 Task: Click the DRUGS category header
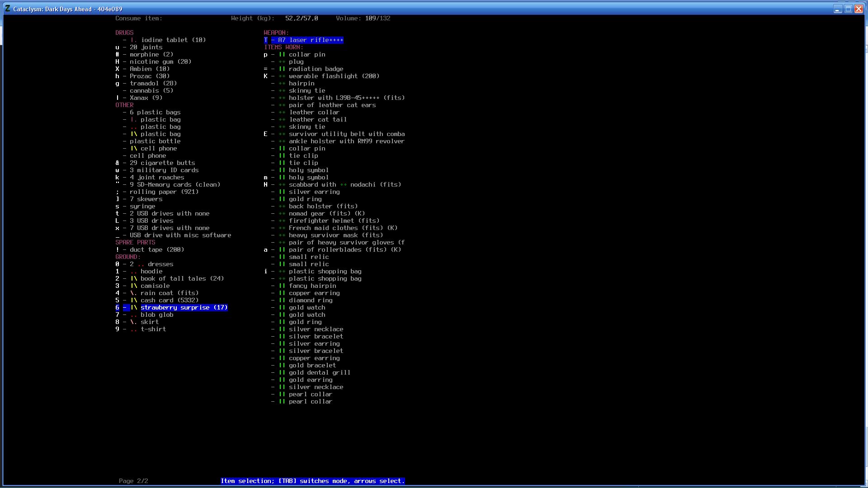click(x=124, y=33)
